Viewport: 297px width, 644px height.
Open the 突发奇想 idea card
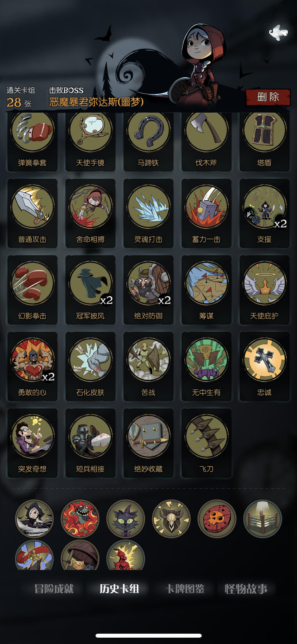(32, 443)
